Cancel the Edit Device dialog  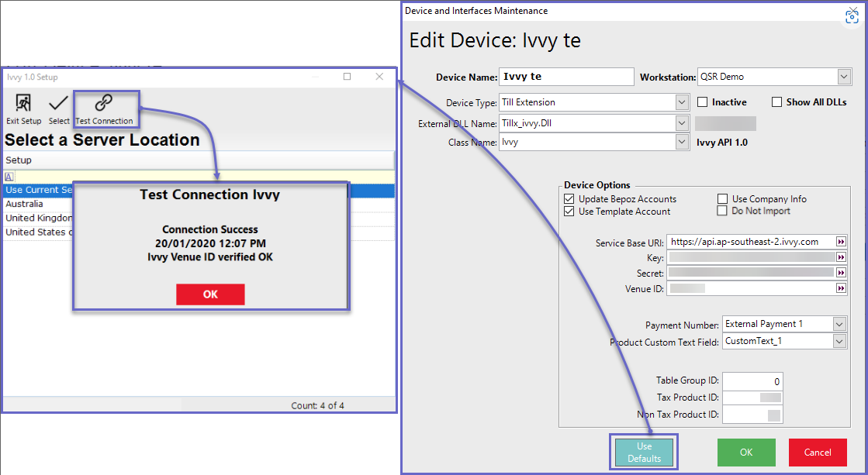[x=818, y=453]
